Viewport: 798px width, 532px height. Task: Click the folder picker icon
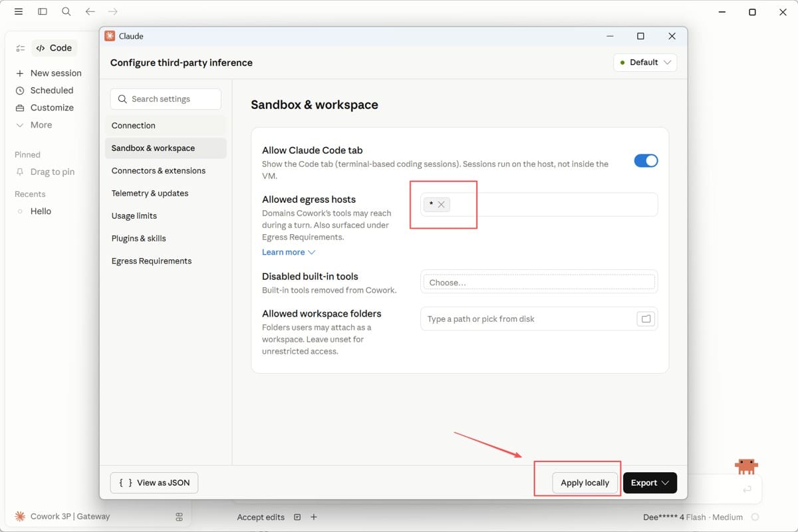click(x=645, y=319)
